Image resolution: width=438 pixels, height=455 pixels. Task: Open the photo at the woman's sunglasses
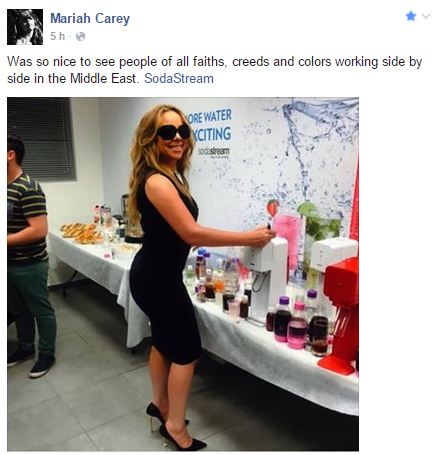pos(173,131)
